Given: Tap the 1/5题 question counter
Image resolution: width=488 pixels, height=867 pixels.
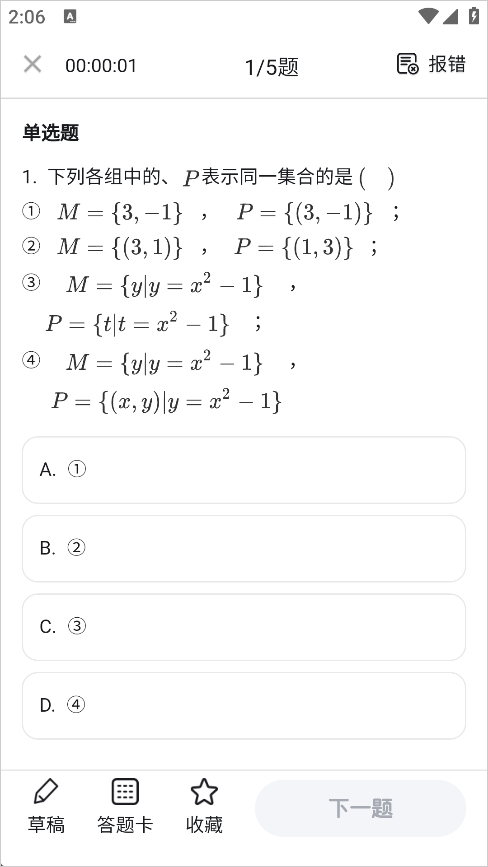Looking at the screenshot, I should 271,67.
